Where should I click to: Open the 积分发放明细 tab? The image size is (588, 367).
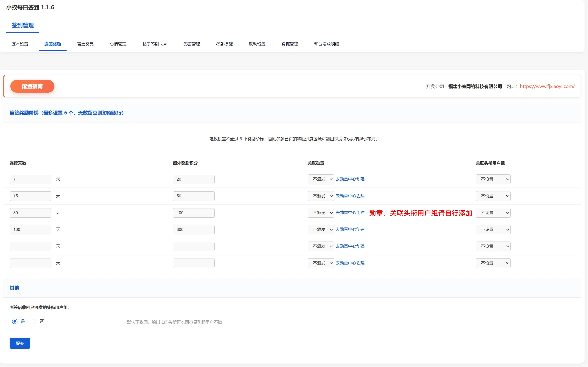tap(327, 44)
